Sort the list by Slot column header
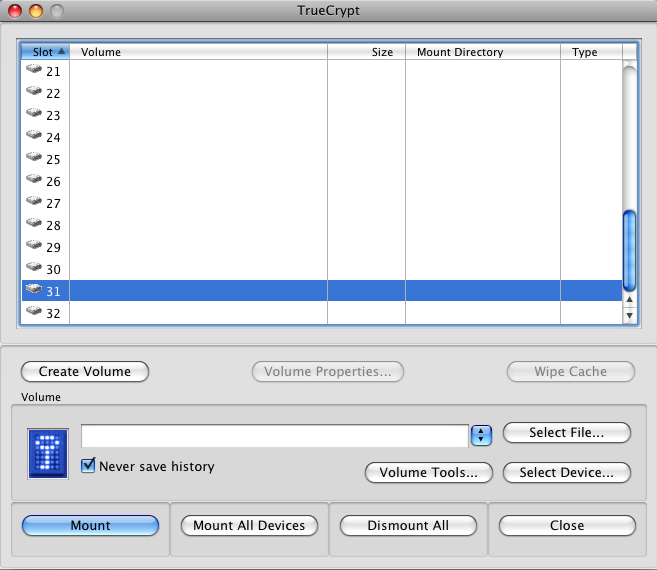This screenshot has width=657, height=570. (x=45, y=52)
